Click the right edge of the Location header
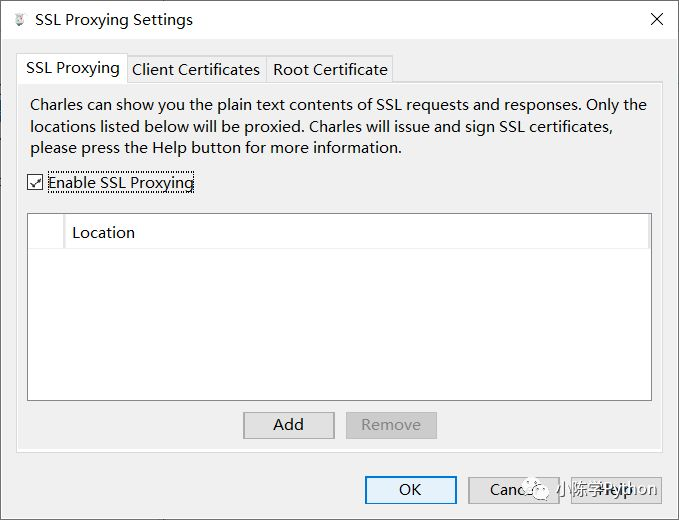The image size is (679, 520). pos(649,232)
